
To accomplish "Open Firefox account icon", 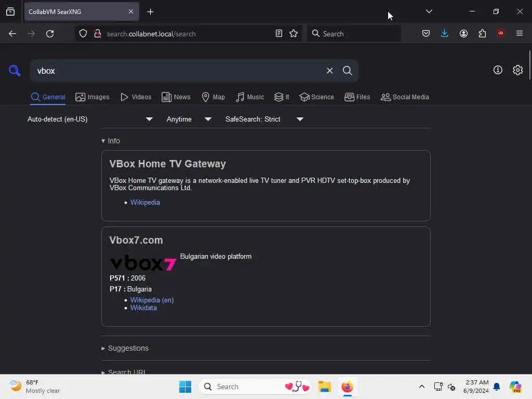I will click(x=463, y=34).
